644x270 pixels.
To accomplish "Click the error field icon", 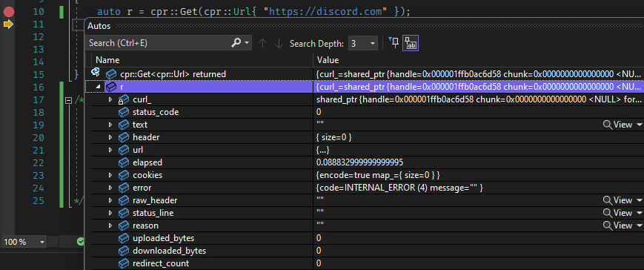I will [124, 188].
